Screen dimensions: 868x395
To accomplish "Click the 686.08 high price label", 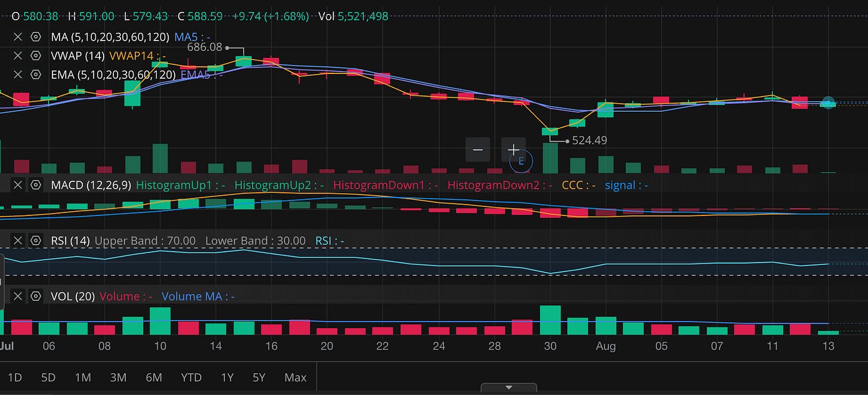I will [204, 47].
